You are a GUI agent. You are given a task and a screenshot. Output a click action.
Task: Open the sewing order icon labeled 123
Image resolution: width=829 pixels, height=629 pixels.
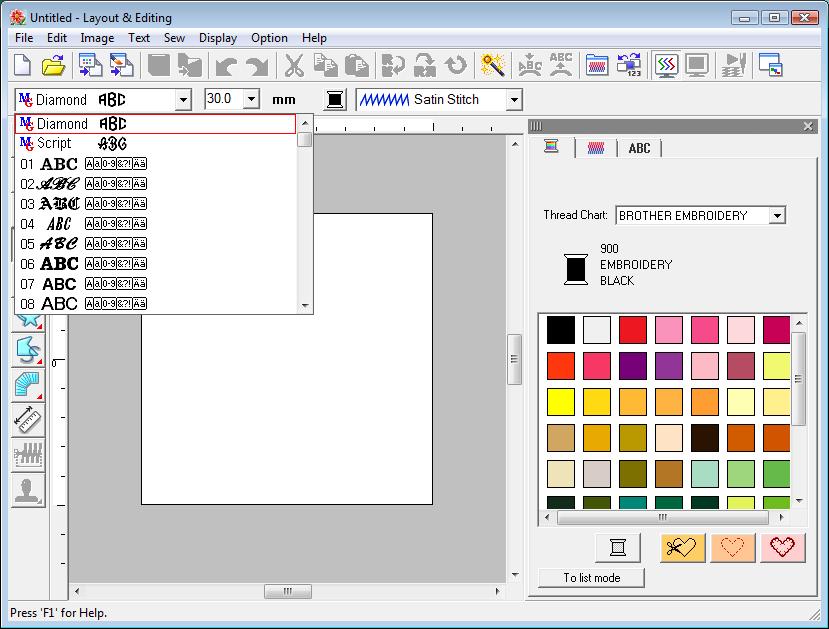[x=629, y=65]
